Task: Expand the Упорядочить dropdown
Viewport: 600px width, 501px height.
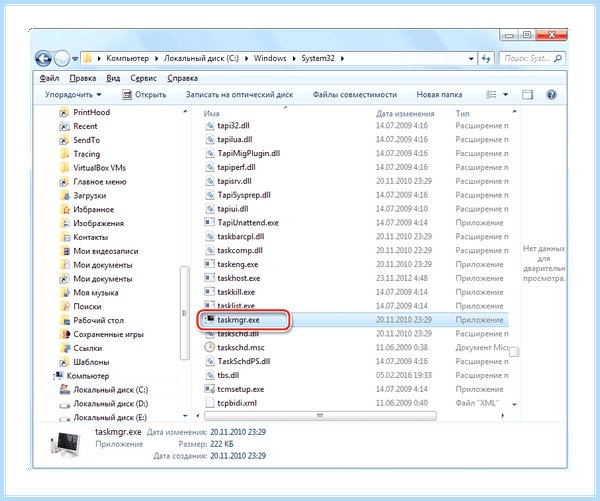Action: coord(73,95)
